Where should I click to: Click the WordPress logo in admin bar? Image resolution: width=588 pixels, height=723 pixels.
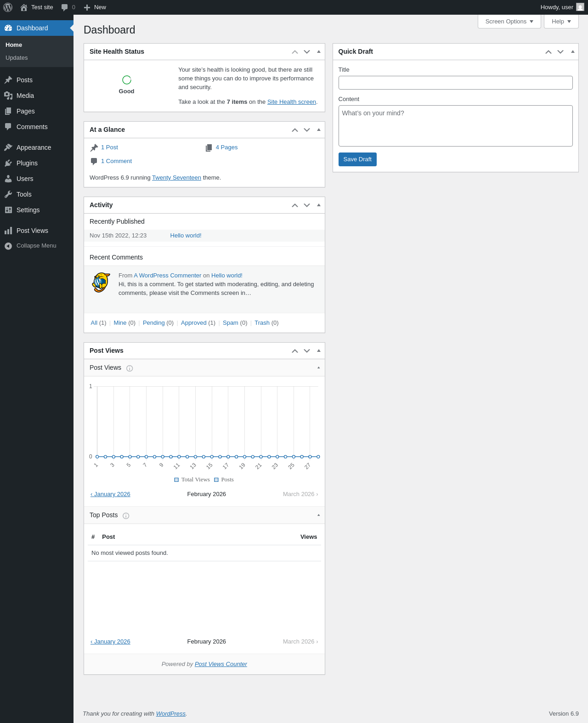click(x=8, y=7)
